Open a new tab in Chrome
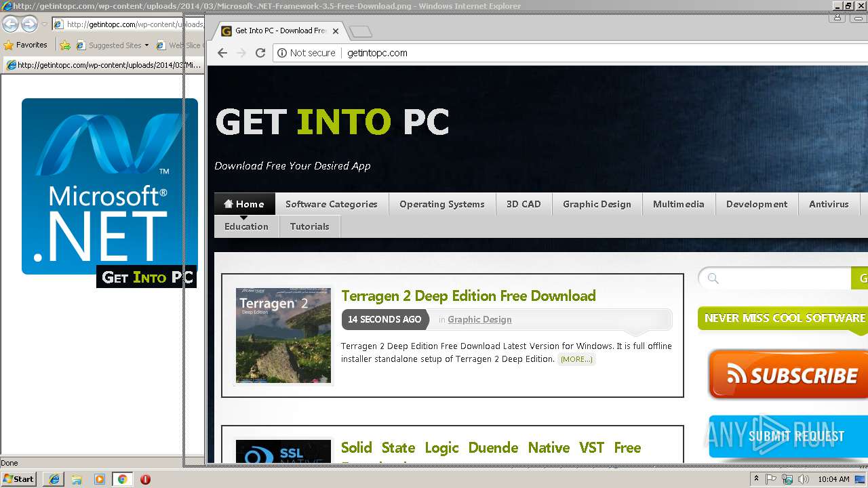The width and height of the screenshot is (868, 488). pyautogui.click(x=361, y=31)
